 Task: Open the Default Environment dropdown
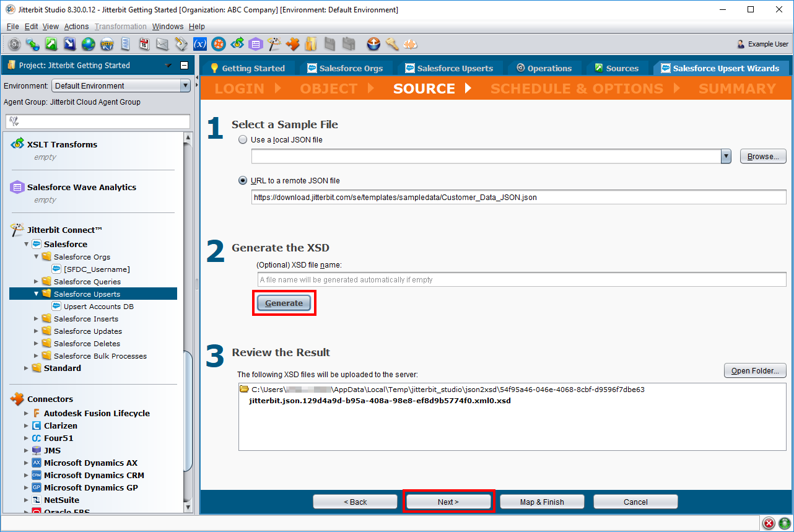(x=121, y=86)
